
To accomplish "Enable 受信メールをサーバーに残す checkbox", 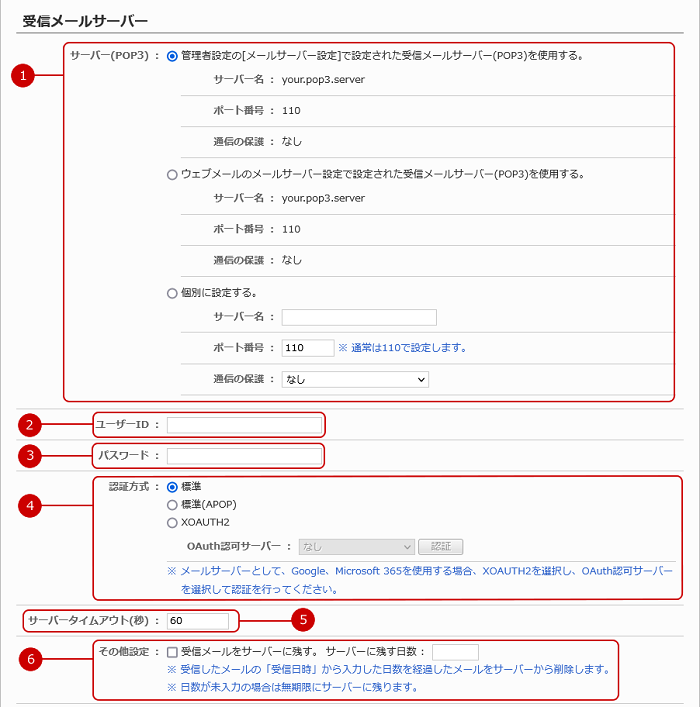I will 173,651.
